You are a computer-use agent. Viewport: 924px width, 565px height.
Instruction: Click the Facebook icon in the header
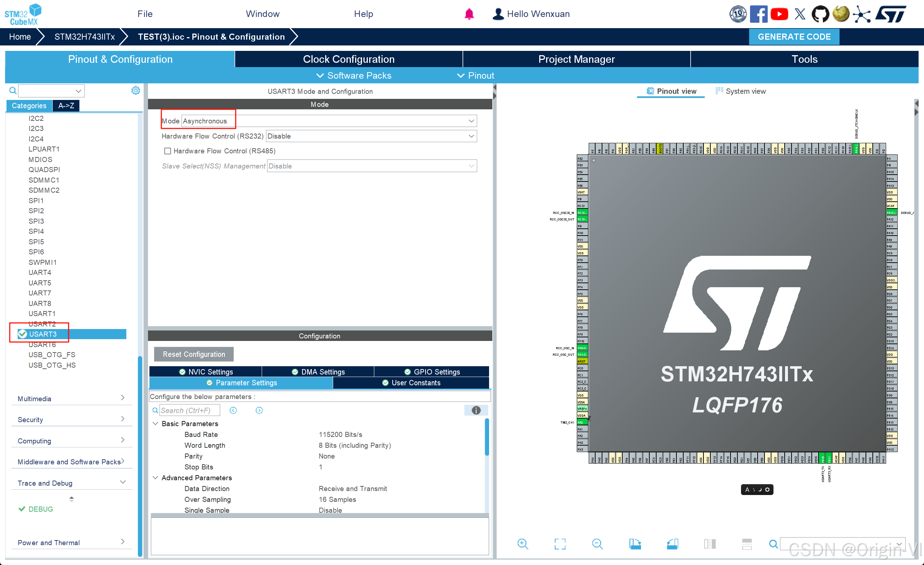coord(758,14)
